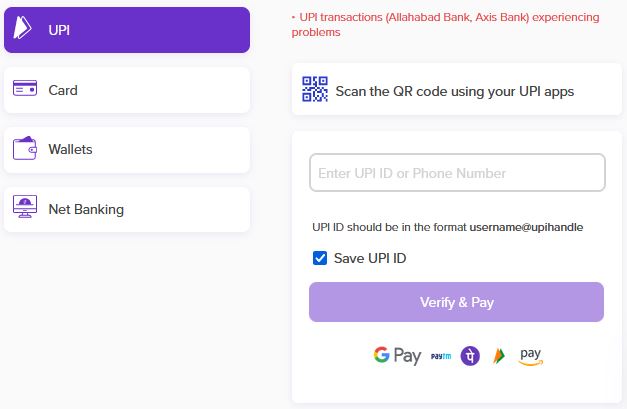627x409 pixels.
Task: Click the Google Pay logo
Action: (397, 355)
